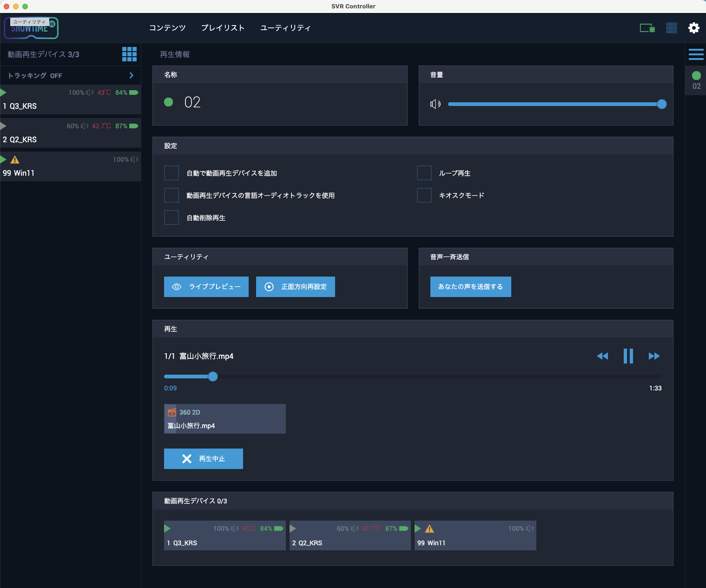The width and height of the screenshot is (706, 588).
Task: Select 1 Q3_KRS device in sidebar
Action: click(70, 99)
